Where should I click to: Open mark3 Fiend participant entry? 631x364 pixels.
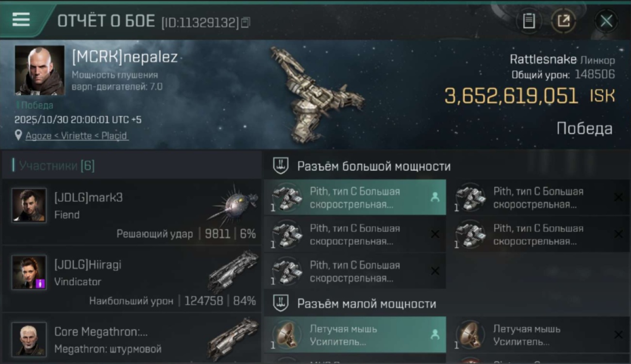coord(132,212)
